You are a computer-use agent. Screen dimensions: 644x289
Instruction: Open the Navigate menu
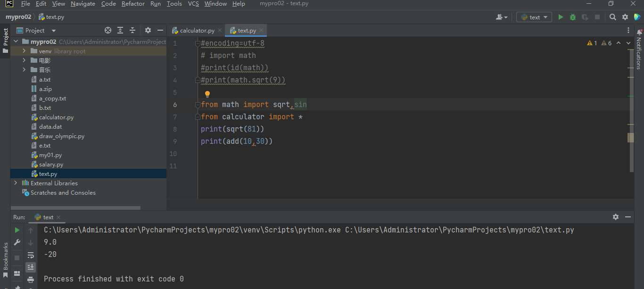coord(83,4)
